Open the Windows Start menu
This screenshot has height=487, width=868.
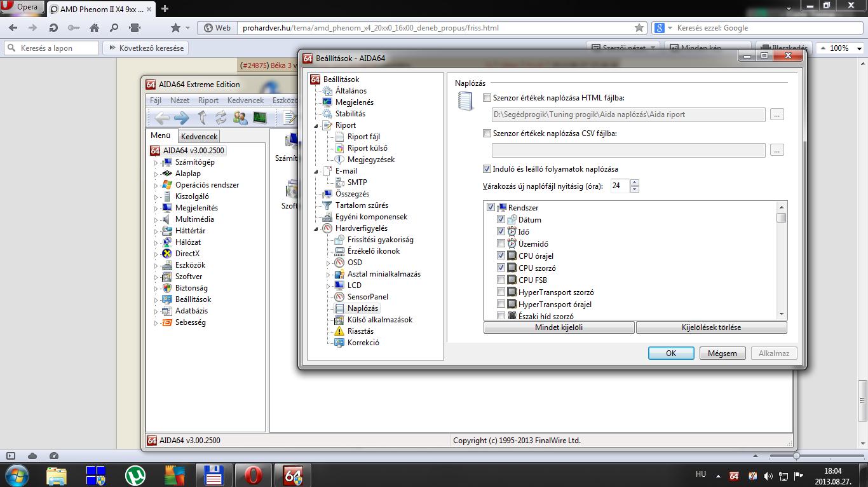tap(16, 474)
